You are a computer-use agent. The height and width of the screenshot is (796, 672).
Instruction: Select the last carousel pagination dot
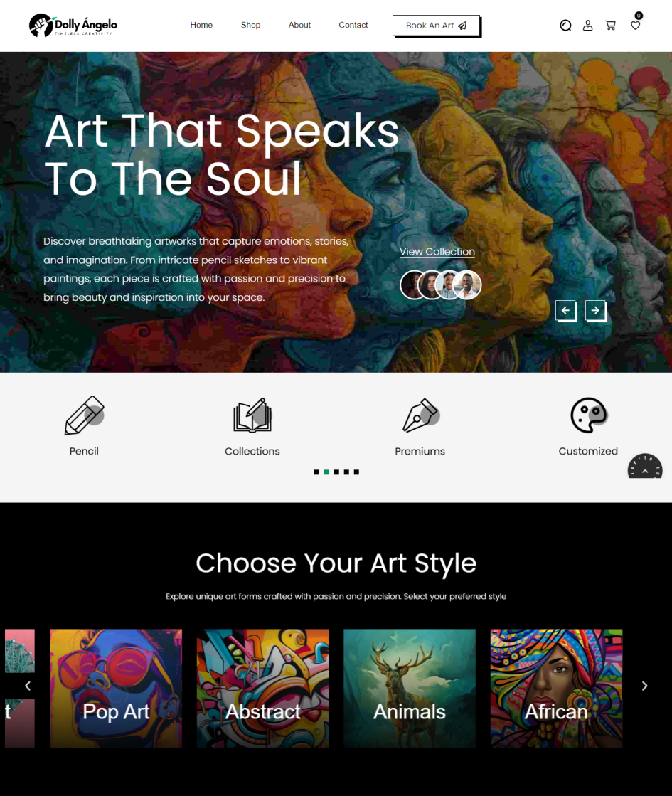(356, 472)
